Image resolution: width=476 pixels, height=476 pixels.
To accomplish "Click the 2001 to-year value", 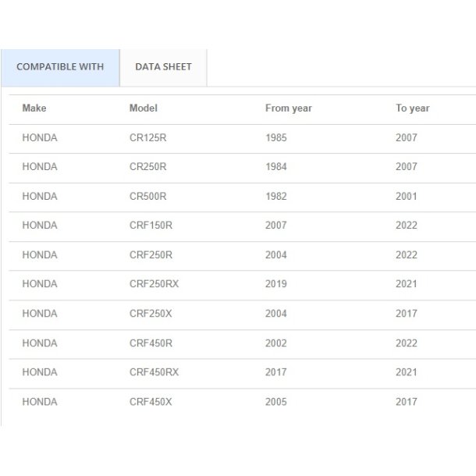I will 406,197.
